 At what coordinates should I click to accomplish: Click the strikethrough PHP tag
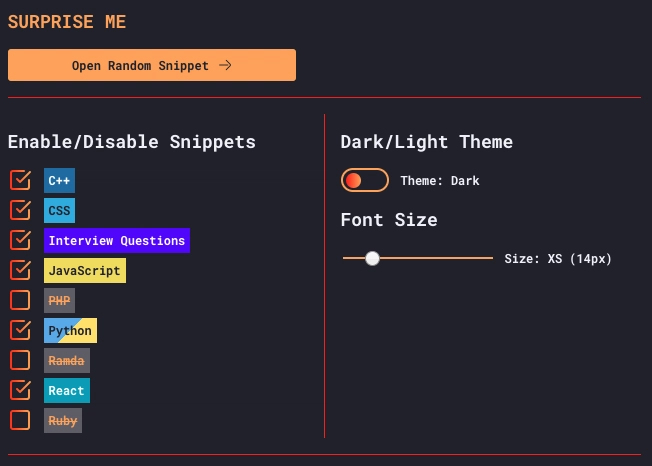59,301
